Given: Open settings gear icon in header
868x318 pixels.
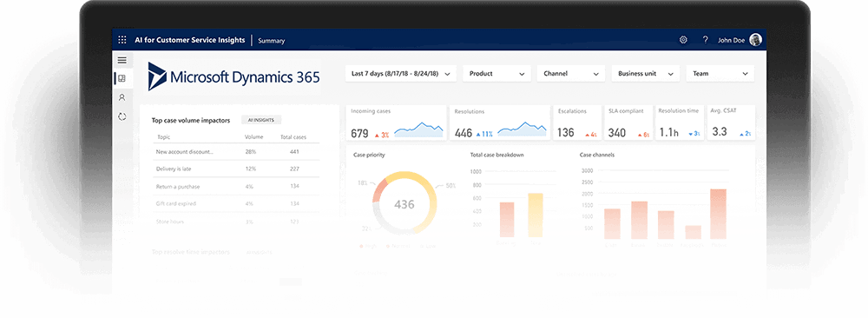Looking at the screenshot, I should (684, 40).
